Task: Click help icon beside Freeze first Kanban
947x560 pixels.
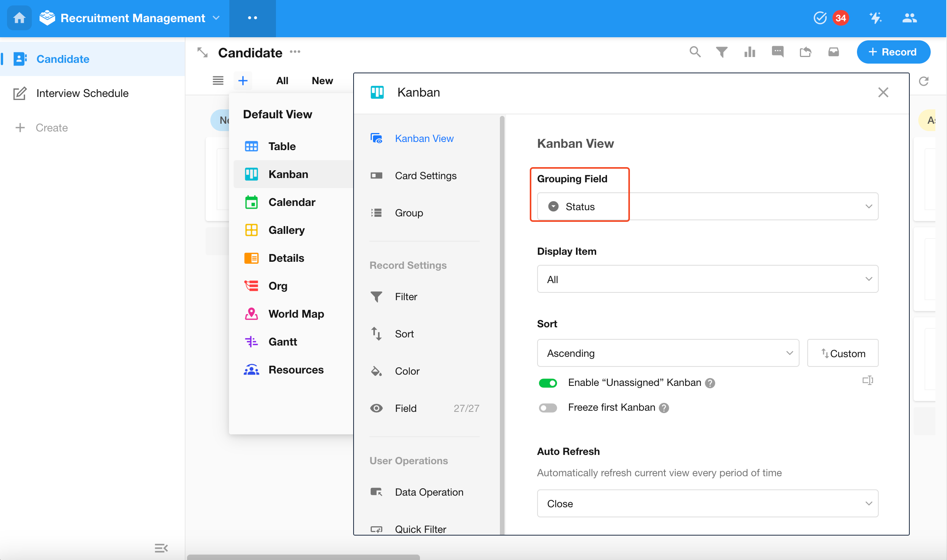Action: coord(664,408)
